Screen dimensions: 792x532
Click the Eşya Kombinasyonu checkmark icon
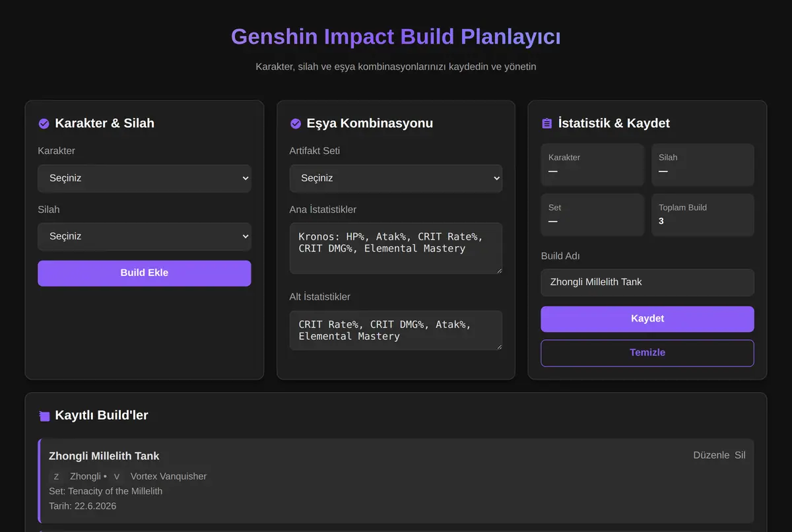tap(295, 123)
